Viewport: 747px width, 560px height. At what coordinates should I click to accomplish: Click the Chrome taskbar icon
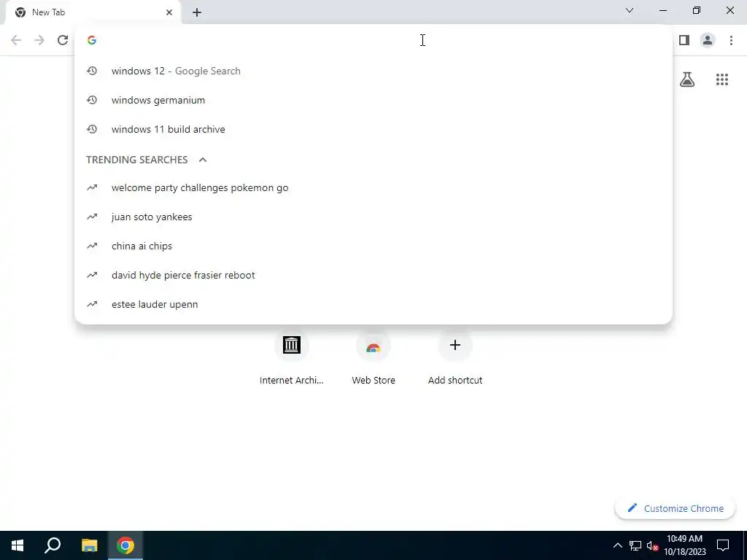(125, 545)
